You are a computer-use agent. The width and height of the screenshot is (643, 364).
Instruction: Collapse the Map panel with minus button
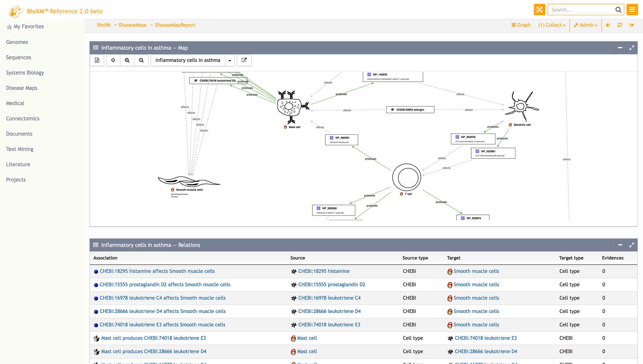pos(620,48)
